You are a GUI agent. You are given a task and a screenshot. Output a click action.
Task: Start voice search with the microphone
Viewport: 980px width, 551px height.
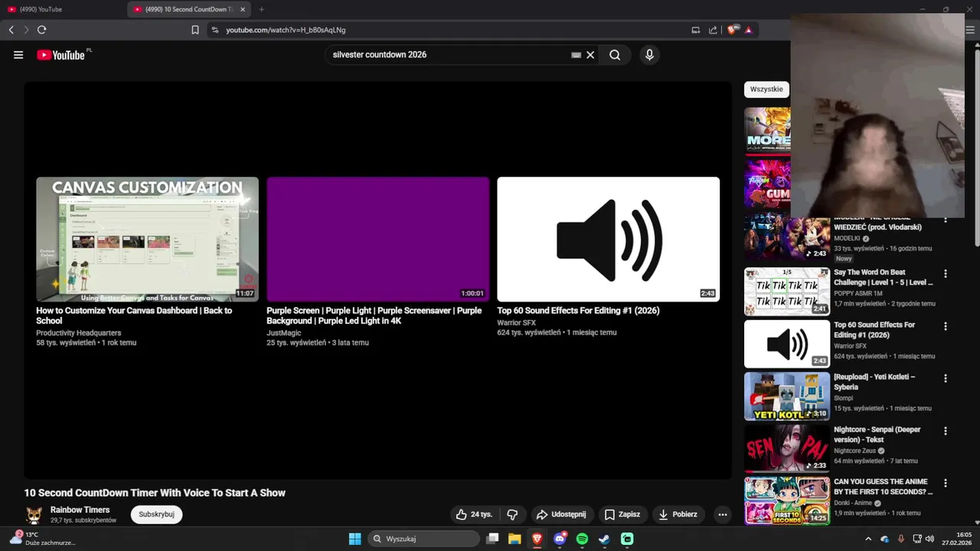(x=649, y=55)
